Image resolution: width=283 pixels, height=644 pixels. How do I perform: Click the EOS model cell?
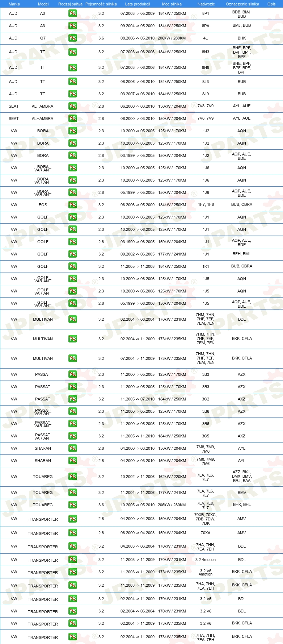pyautogui.click(x=43, y=205)
